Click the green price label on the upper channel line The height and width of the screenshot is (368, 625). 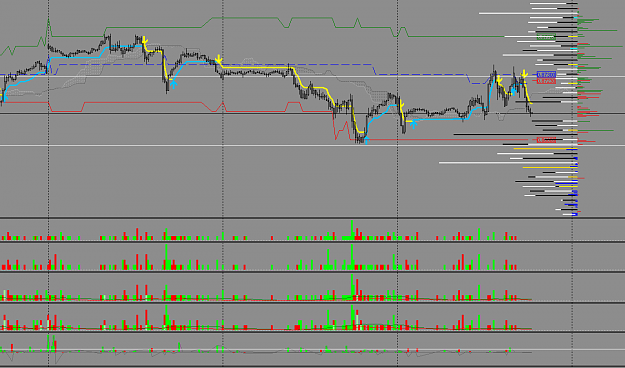pyautogui.click(x=546, y=37)
